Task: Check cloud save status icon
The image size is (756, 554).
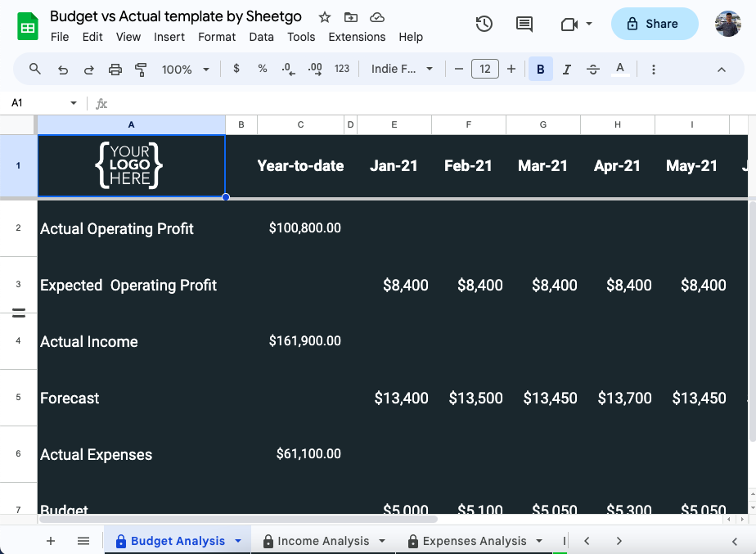Action: (x=377, y=17)
